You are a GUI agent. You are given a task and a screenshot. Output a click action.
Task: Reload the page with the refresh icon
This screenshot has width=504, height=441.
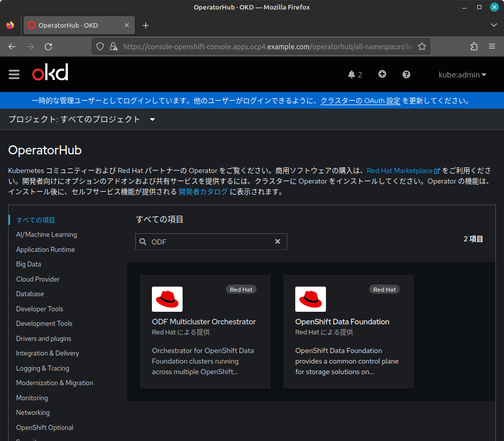pyautogui.click(x=48, y=46)
